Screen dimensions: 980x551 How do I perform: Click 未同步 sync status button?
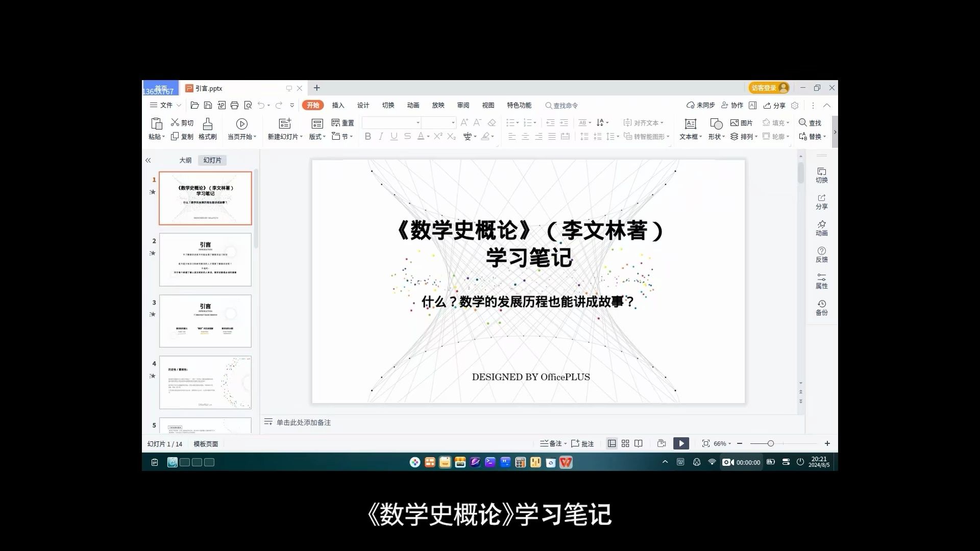click(700, 106)
